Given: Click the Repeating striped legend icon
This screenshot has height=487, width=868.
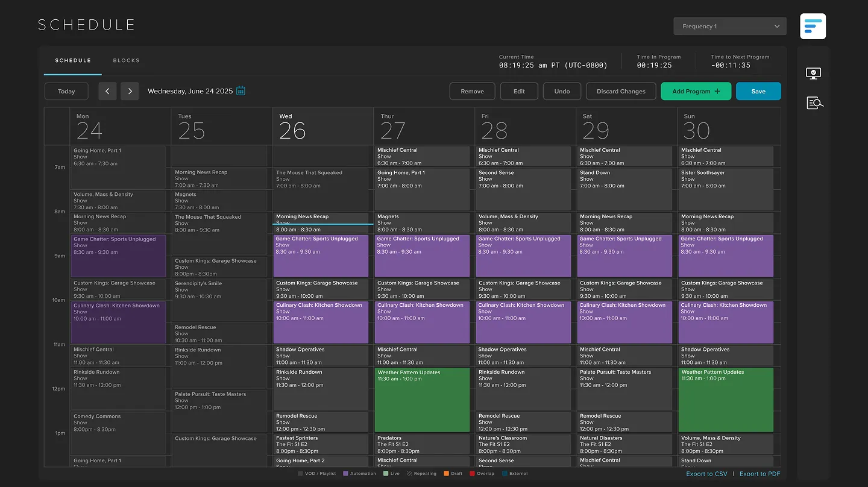Looking at the screenshot, I should pyautogui.click(x=409, y=474).
